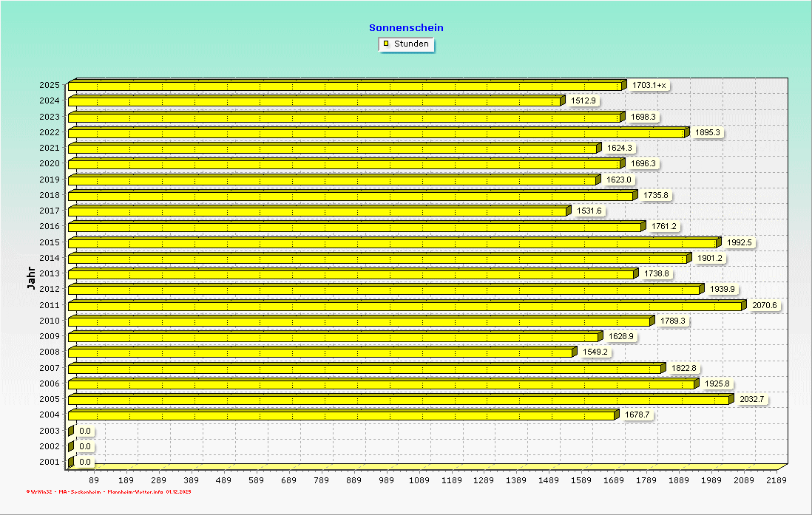The height and width of the screenshot is (515, 812).
Task: Select the 2011 bar in the chart
Action: pyautogui.click(x=405, y=306)
